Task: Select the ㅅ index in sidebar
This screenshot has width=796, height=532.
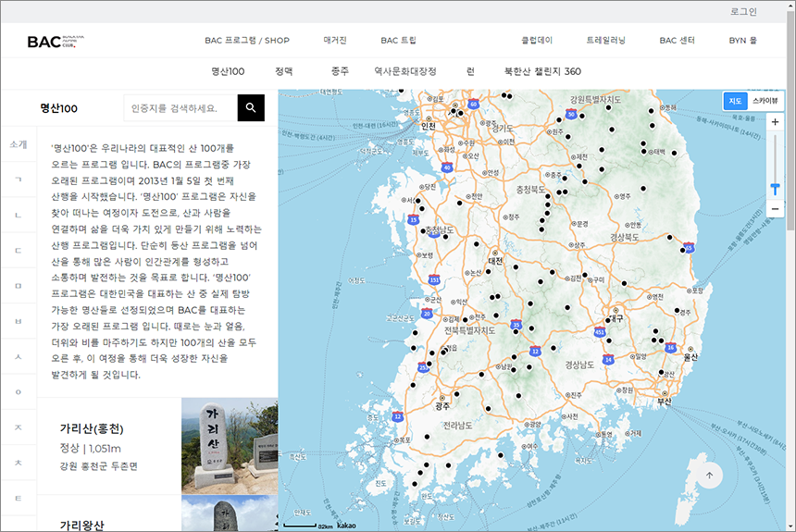Action: [19, 357]
